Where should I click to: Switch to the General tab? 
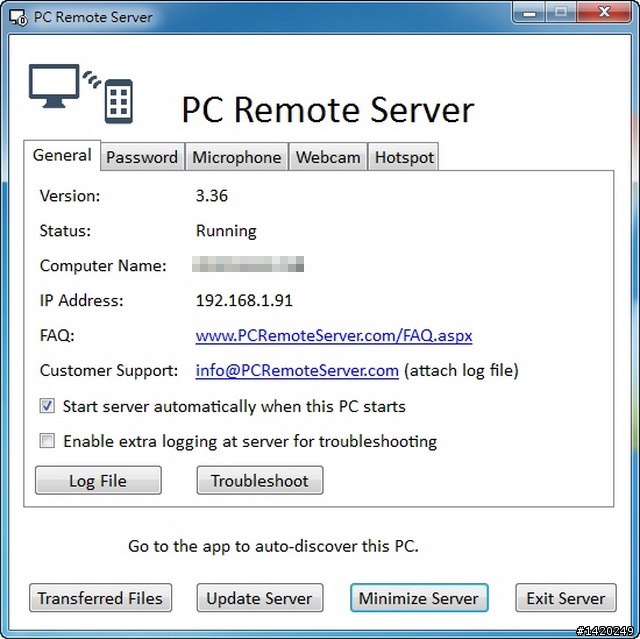click(x=62, y=155)
